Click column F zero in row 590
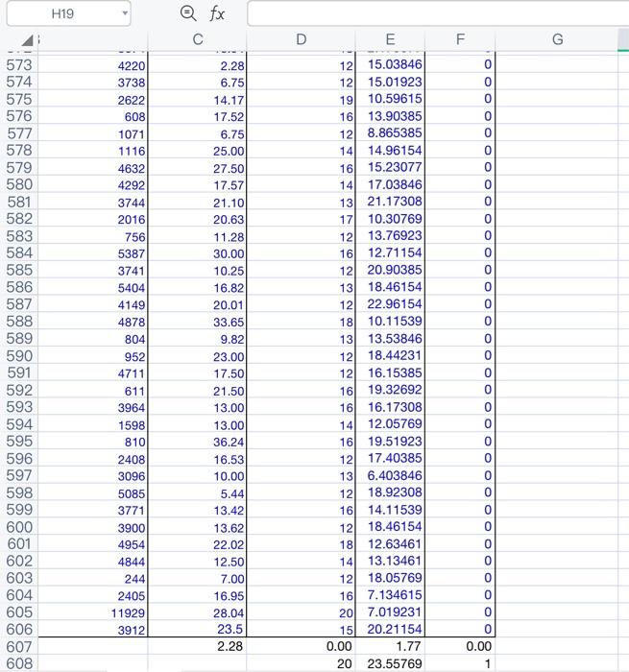The height and width of the screenshot is (672, 629). point(460,356)
